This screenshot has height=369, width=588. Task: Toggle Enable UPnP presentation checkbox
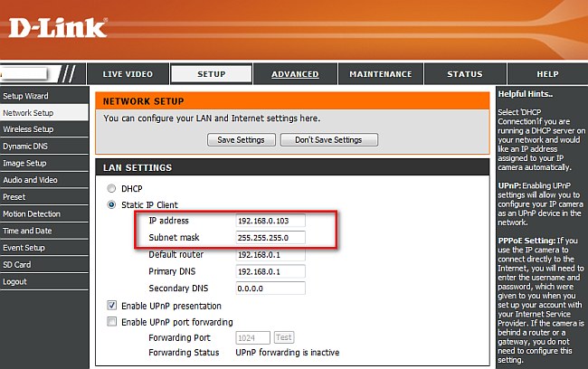[112, 306]
